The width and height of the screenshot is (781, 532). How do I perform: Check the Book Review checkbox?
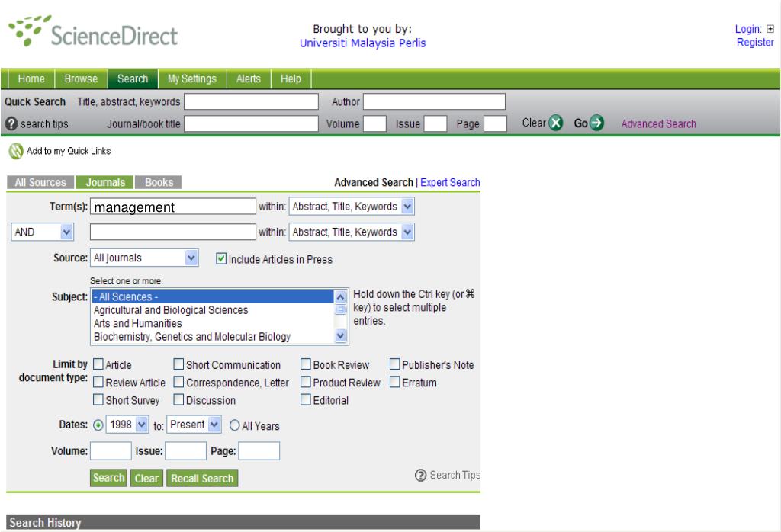305,364
